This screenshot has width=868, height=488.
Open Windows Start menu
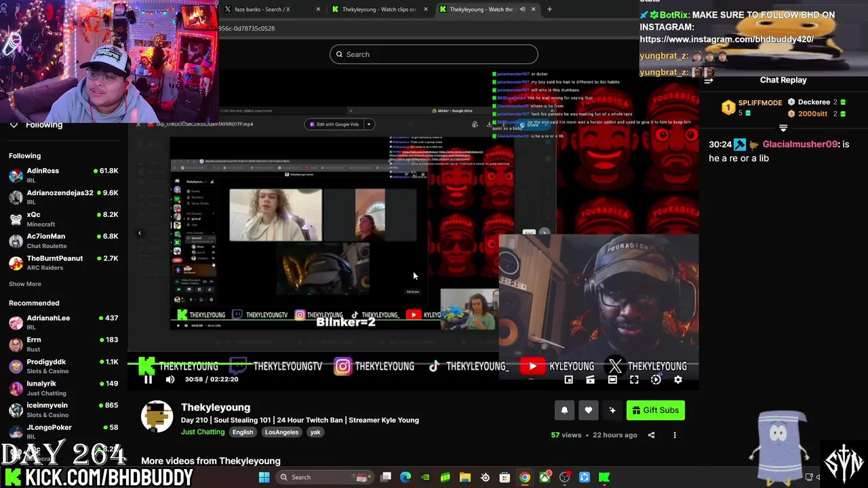point(264,477)
